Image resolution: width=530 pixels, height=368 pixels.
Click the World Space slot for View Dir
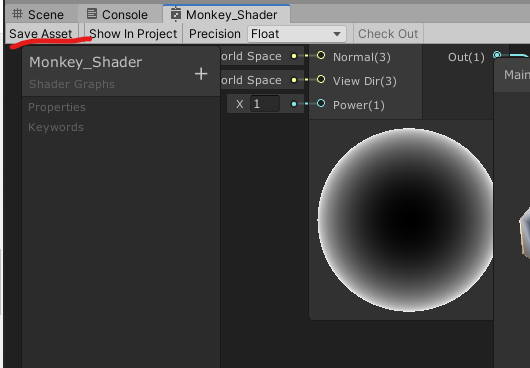coord(262,80)
